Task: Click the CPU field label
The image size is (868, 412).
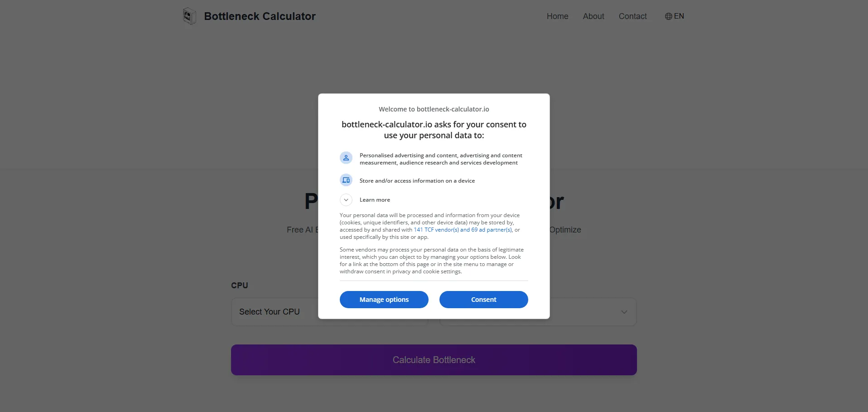Action: point(240,286)
